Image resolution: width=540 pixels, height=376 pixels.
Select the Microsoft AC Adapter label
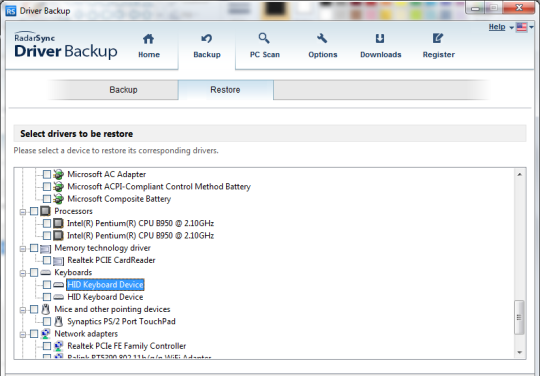[107, 174]
